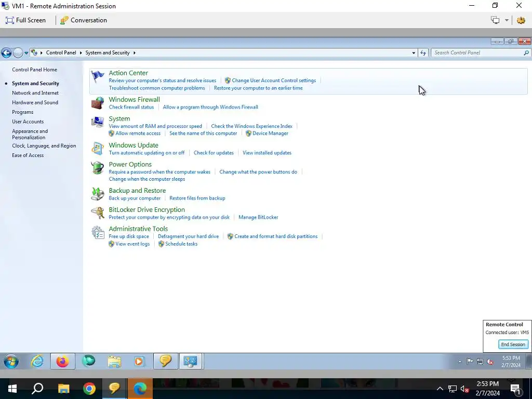Click the monitor select toolbar icon
This screenshot has height=399, width=532.
[x=495, y=20]
